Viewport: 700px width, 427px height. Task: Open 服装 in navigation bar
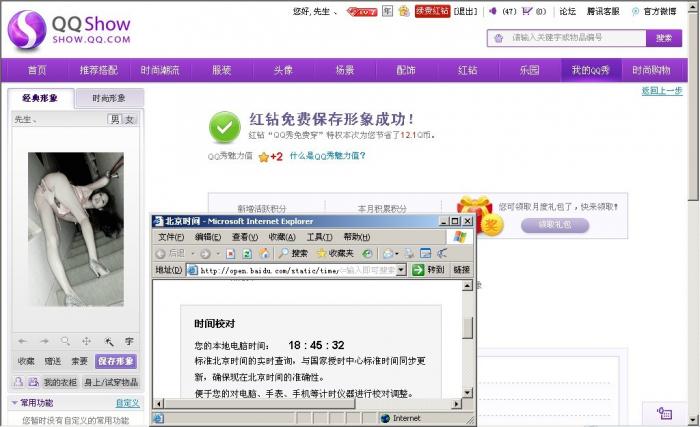[221, 70]
